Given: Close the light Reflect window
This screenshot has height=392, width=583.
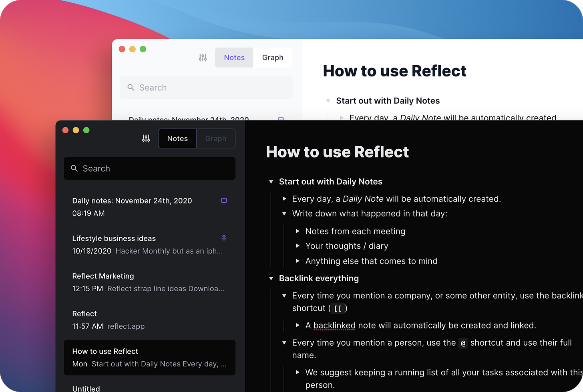Looking at the screenshot, I should [x=122, y=49].
